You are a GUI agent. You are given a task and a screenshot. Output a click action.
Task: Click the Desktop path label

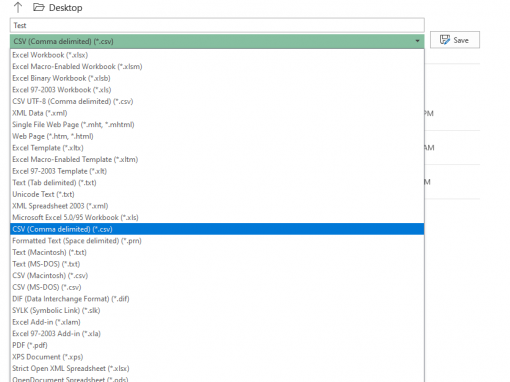[x=66, y=8]
